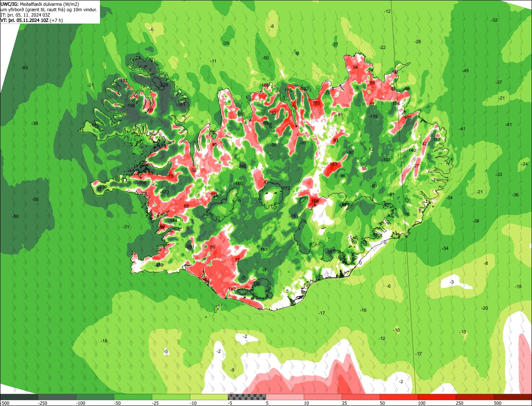The image size is (532, 406).
Task: Click the title line 'UWC/IG: Meðalflæði dulvarma (W/m2)'
Action: click(40, 4)
